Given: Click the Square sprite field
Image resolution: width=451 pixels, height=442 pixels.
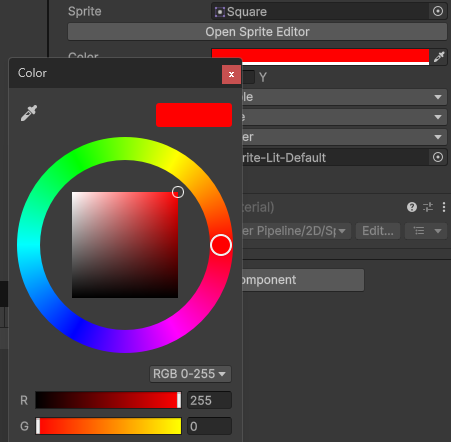Looking at the screenshot, I should [x=321, y=11].
